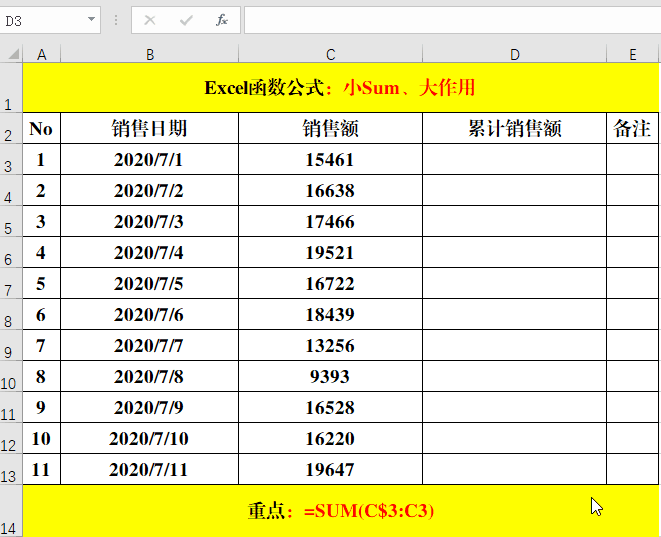Select the sales cell 19647
Screen dimensions: 661x537
(330, 469)
